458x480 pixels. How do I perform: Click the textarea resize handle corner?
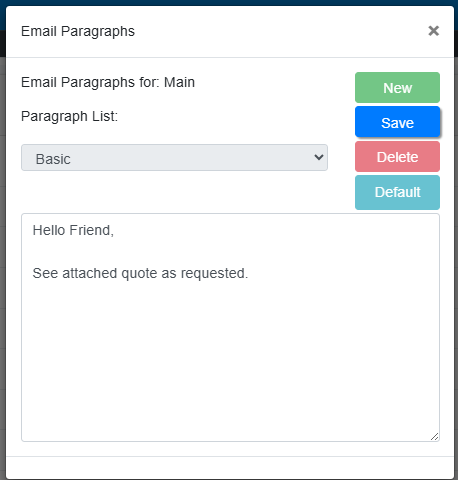point(434,436)
